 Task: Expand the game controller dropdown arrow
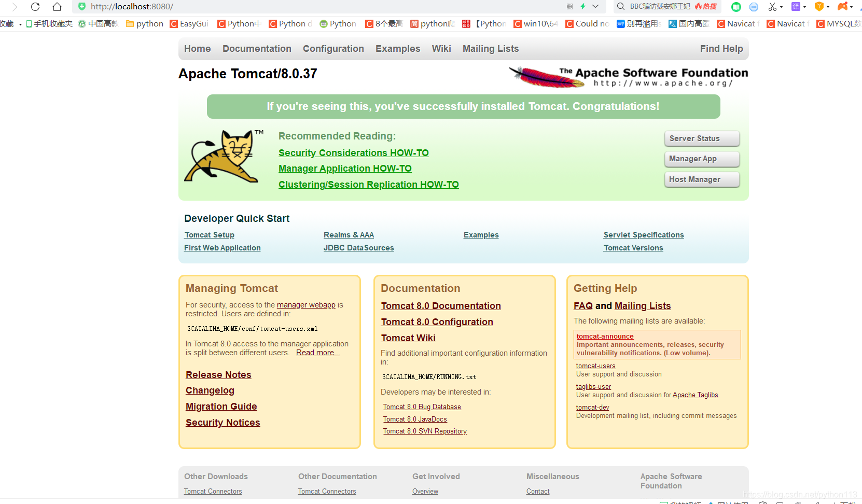(x=852, y=7)
